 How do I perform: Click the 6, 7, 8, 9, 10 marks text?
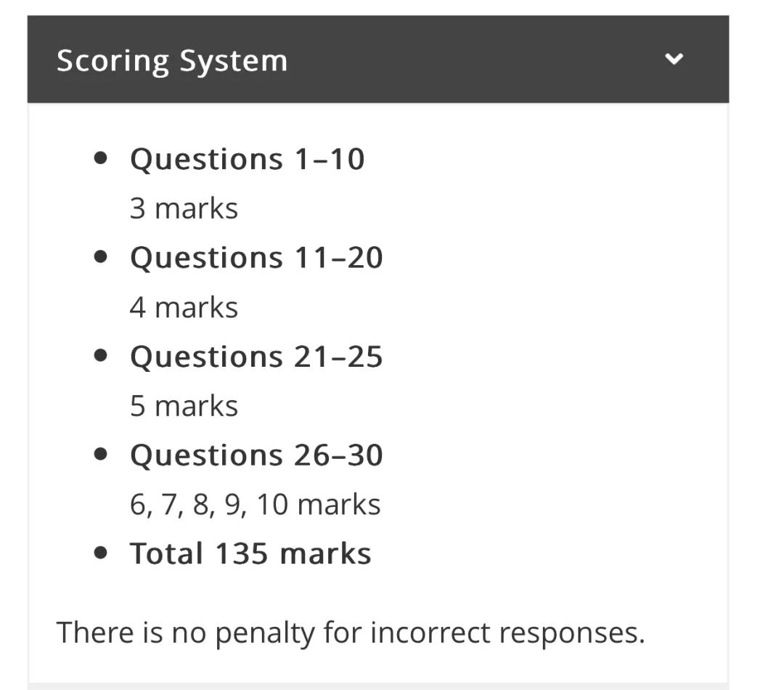point(255,504)
